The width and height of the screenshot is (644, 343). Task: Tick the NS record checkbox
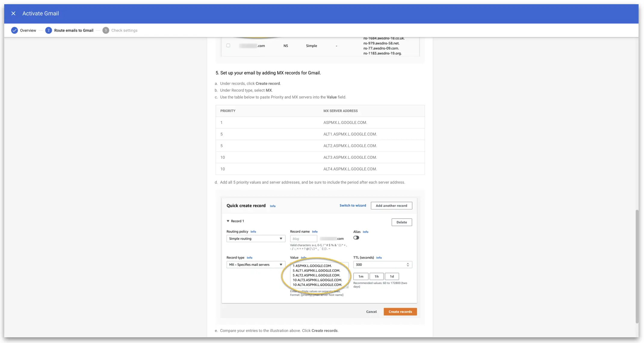(x=228, y=45)
